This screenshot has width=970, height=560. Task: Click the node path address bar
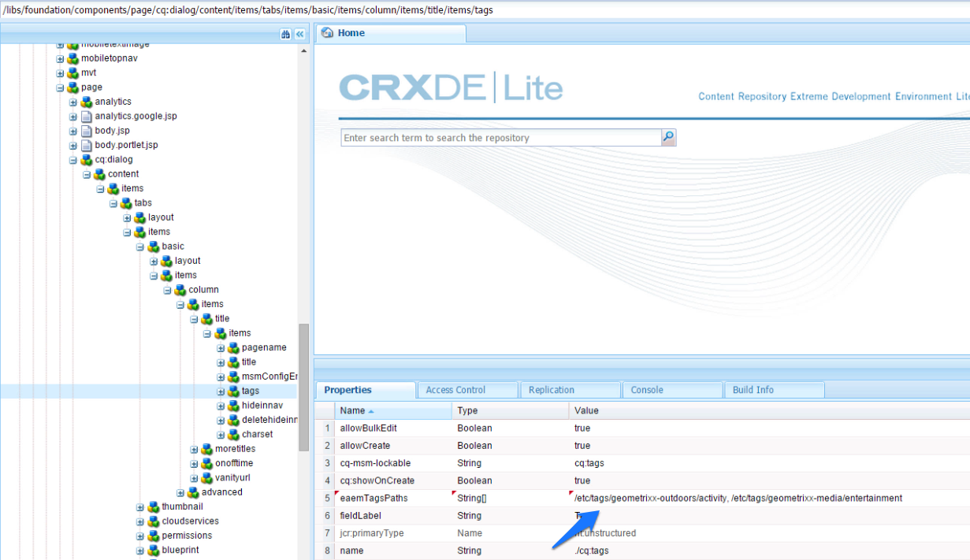point(485,9)
